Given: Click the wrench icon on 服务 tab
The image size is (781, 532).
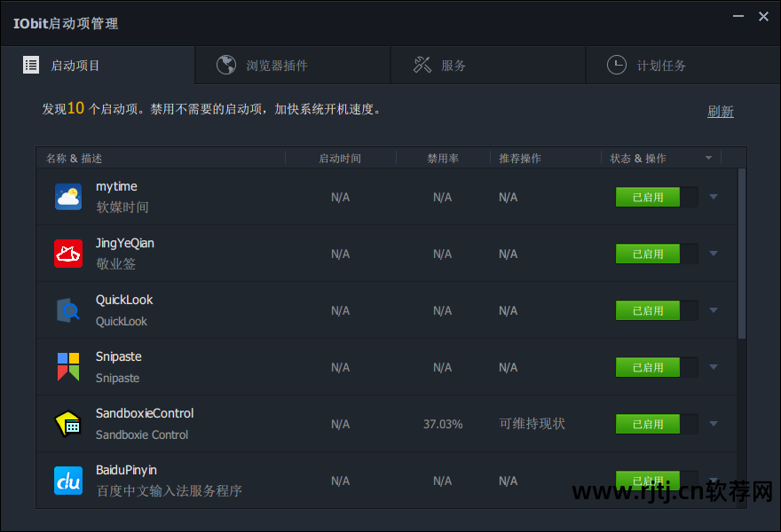Looking at the screenshot, I should click(x=422, y=64).
